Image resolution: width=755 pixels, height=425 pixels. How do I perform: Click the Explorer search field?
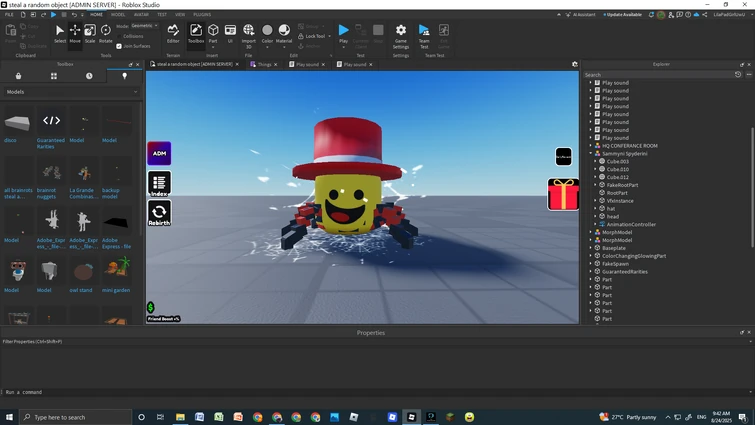pos(655,75)
